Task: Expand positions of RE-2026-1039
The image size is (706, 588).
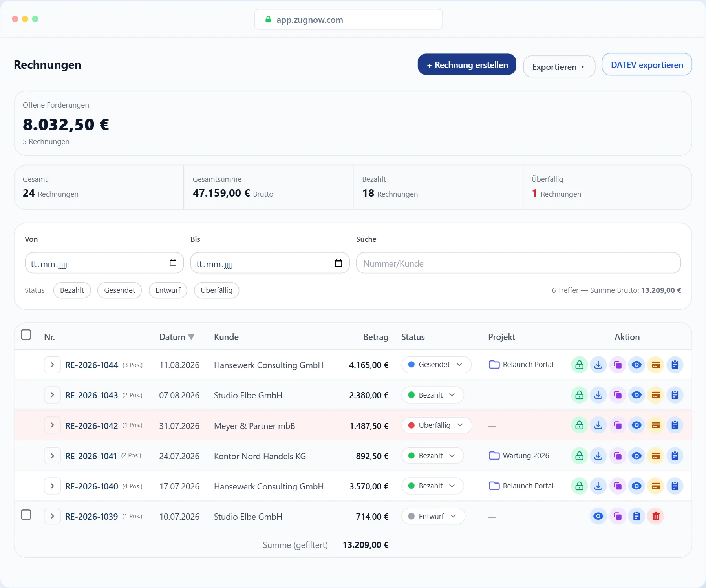Action: coord(52,517)
